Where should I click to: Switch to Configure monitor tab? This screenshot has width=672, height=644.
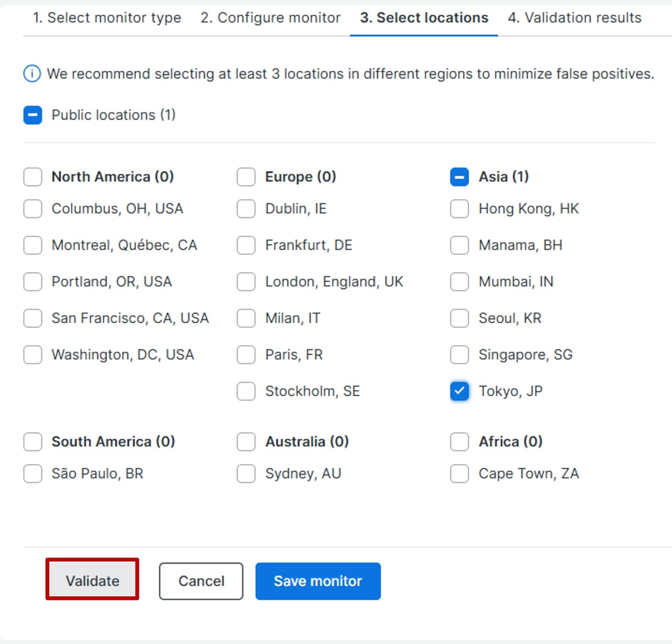270,18
